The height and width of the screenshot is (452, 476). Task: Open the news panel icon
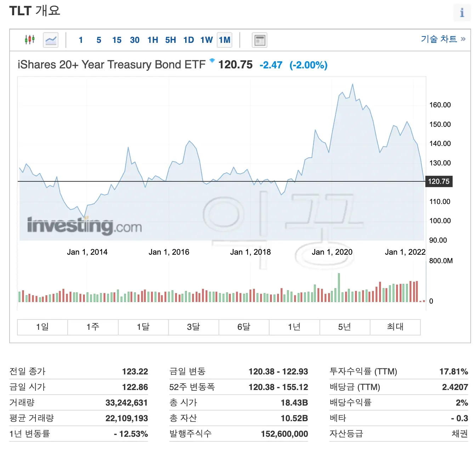click(x=259, y=40)
